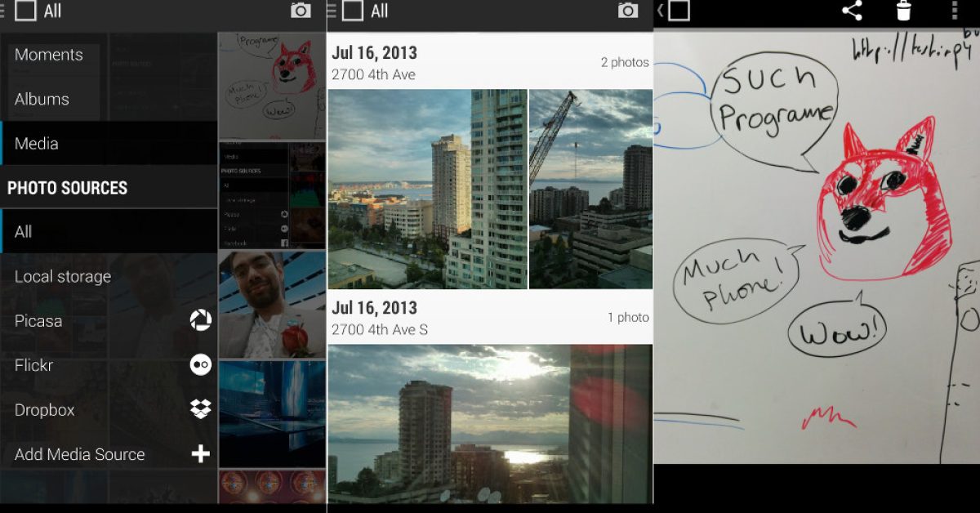Delete the photo using the trash icon

click(903, 11)
